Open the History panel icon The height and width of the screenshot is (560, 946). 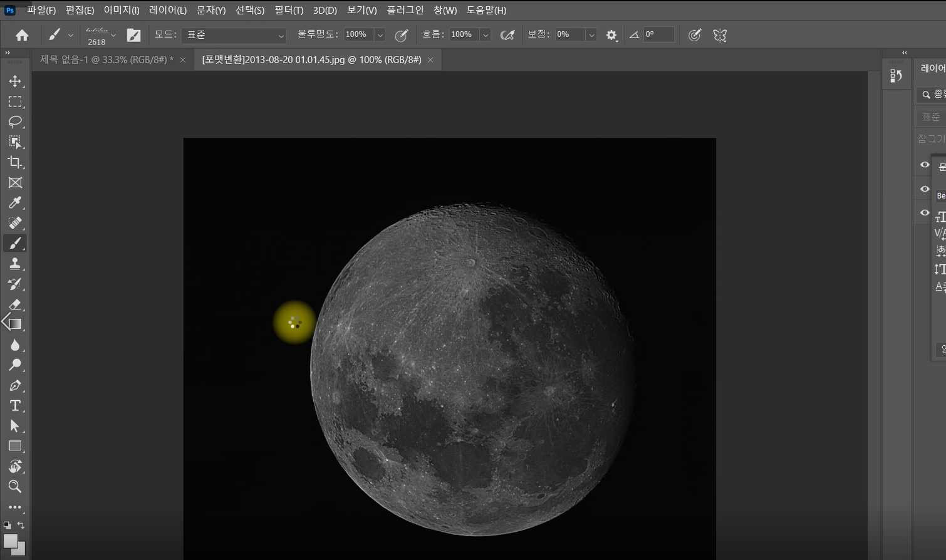[896, 76]
